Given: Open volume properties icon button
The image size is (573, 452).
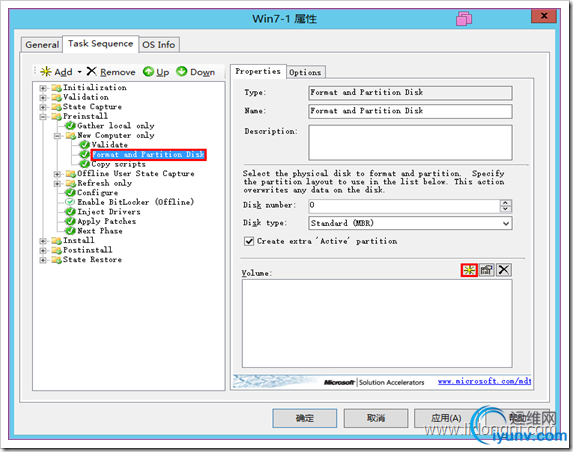Looking at the screenshot, I should pos(486,270).
